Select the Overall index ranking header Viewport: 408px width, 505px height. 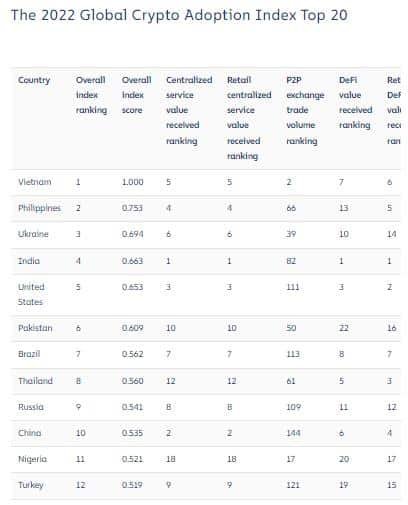[91, 95]
